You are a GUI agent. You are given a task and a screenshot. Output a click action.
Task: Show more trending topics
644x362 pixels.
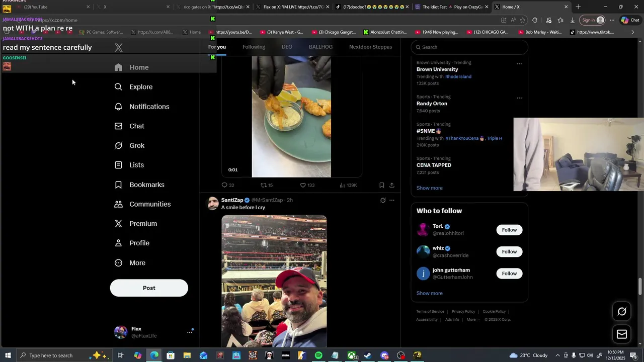[x=429, y=188]
